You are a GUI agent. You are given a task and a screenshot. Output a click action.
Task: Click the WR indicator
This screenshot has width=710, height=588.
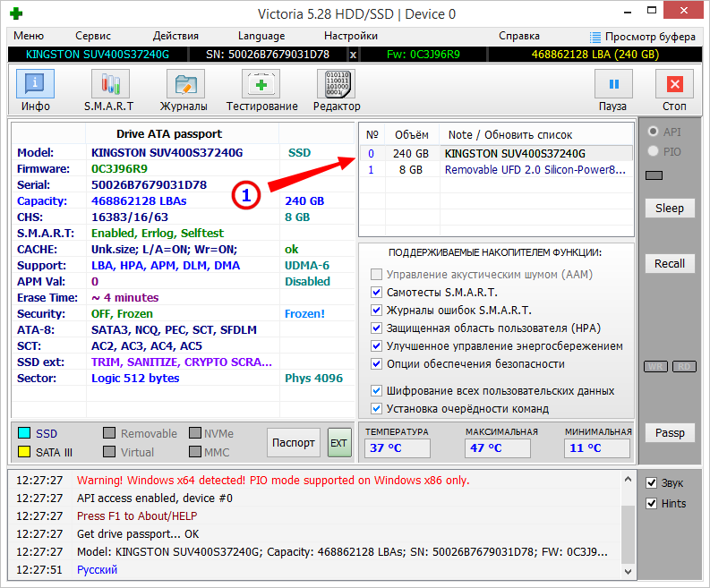coord(655,367)
